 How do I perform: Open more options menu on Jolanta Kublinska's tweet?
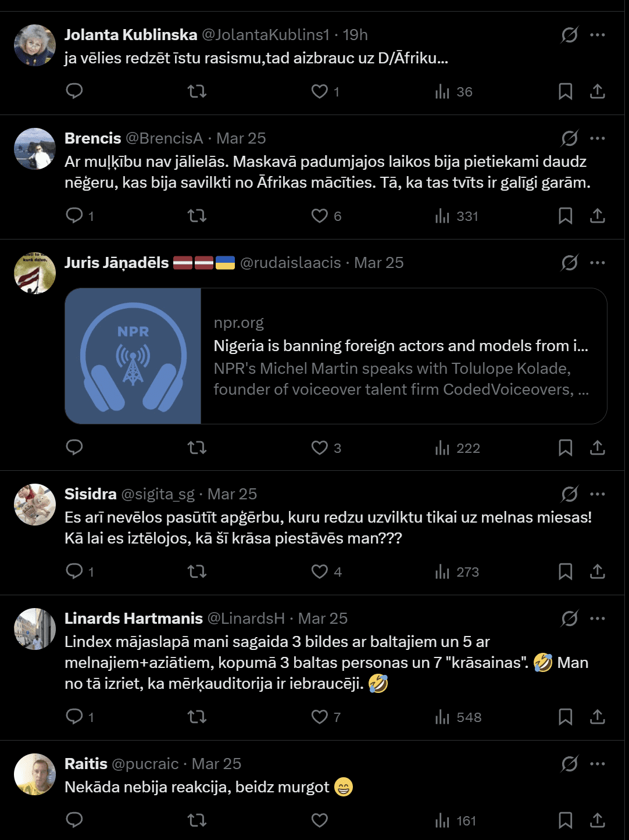click(598, 35)
